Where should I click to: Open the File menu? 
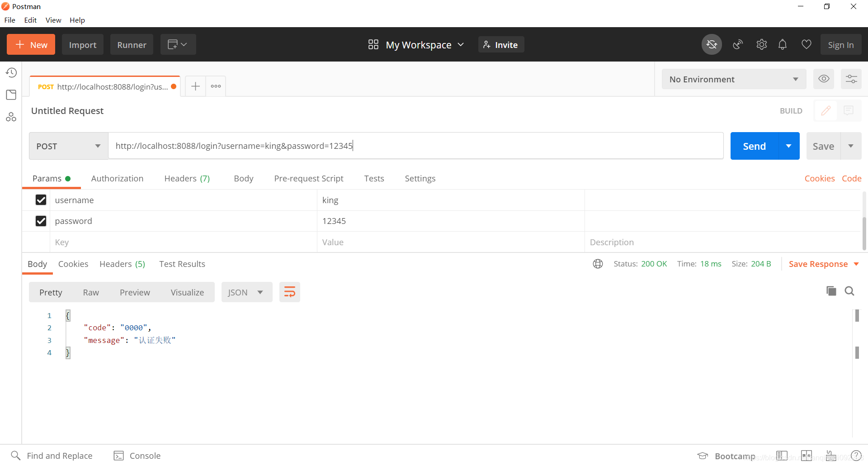[9, 20]
